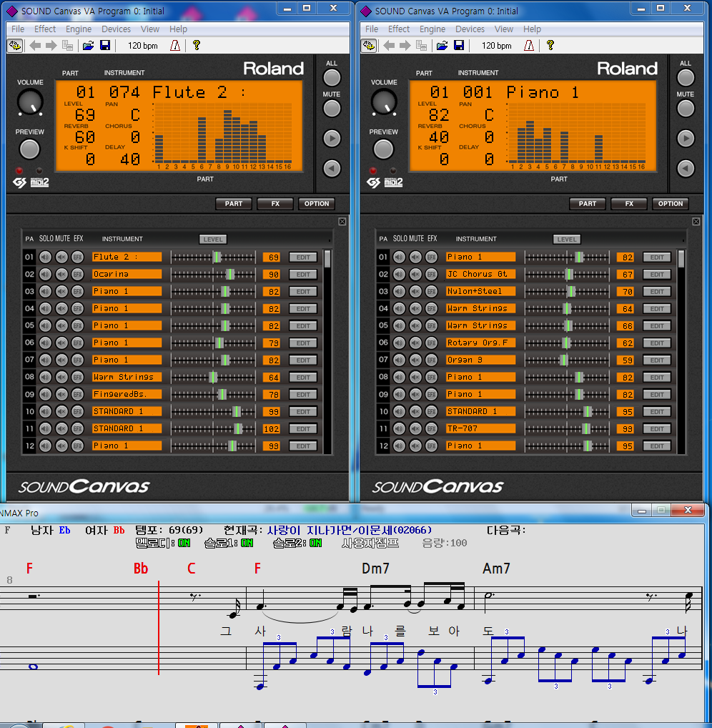Click the back arrow in left window toolbar
This screenshot has width=712, height=728.
click(35, 46)
